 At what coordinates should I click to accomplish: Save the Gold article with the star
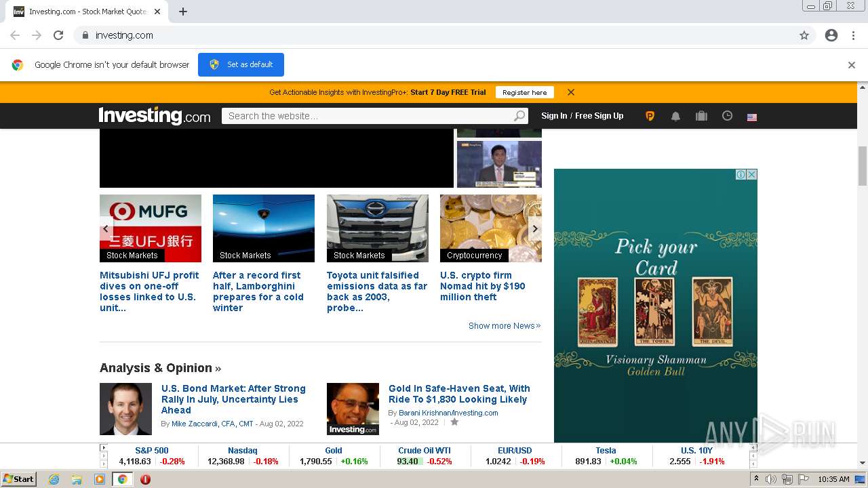pyautogui.click(x=454, y=422)
